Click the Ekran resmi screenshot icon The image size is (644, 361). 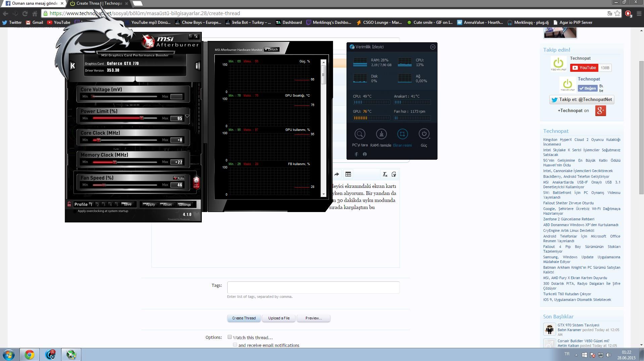402,134
